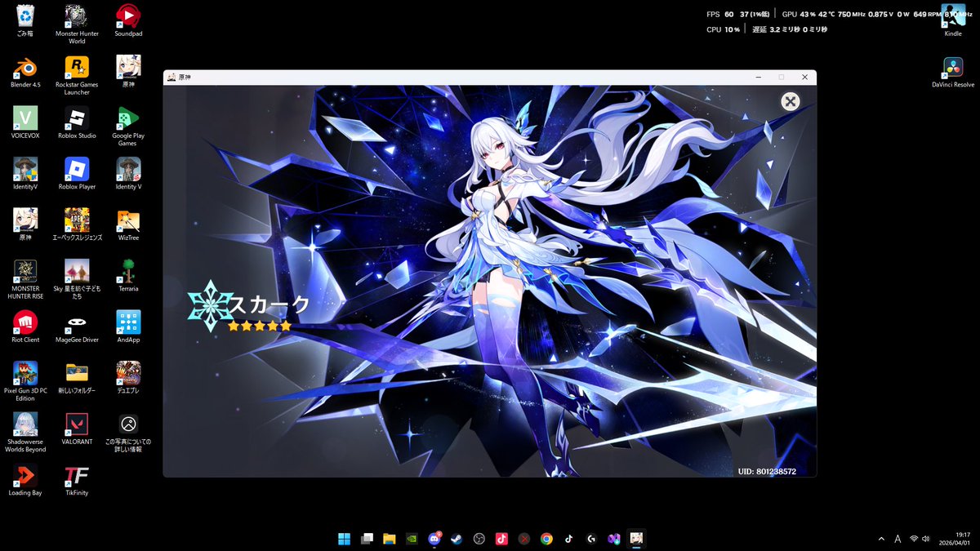Select the Roblox Studio shortcut

[x=77, y=123]
